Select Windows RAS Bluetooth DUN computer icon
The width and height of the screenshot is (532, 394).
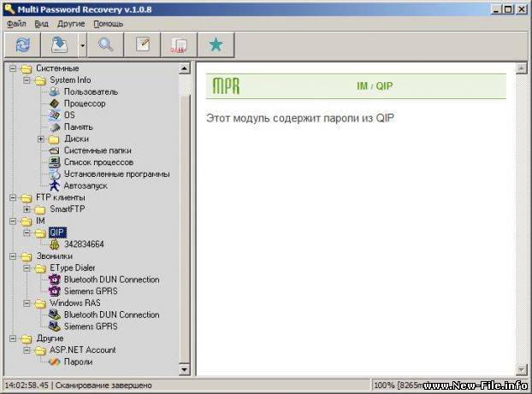(x=54, y=315)
